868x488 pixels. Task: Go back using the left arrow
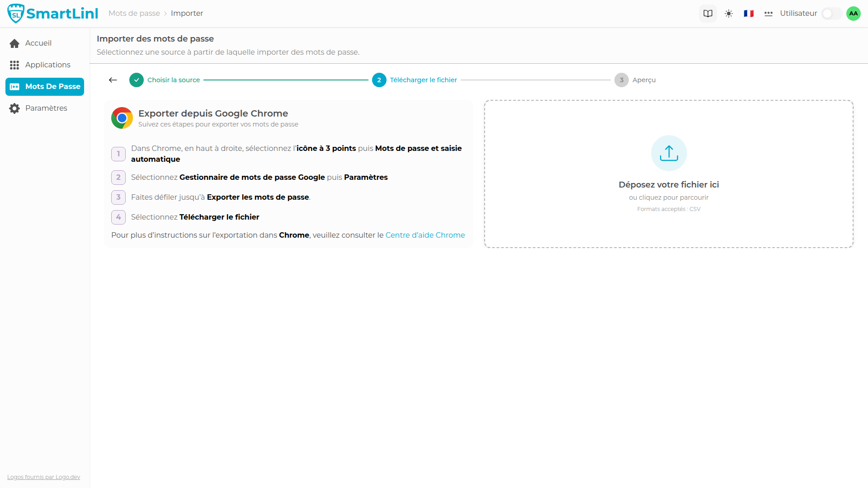[113, 80]
